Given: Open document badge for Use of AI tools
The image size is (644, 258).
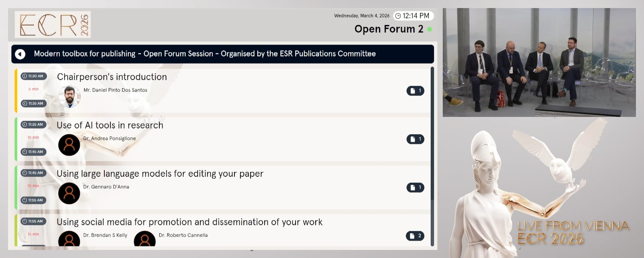Looking at the screenshot, I should point(415,139).
